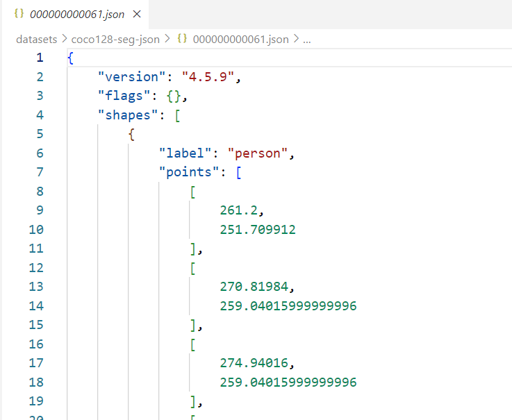The height and width of the screenshot is (420, 512).
Task: Select 000000000061.json in breadcrumb path
Action: tap(240, 40)
